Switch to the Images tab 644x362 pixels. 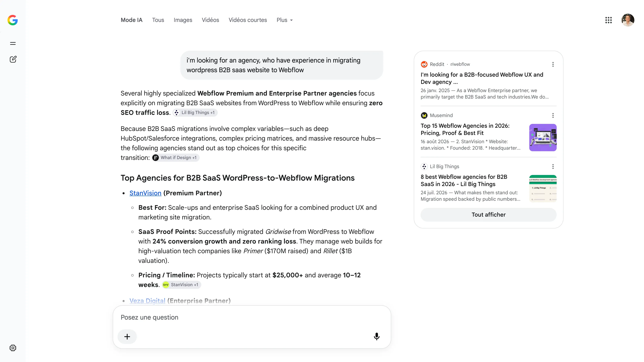183,20
